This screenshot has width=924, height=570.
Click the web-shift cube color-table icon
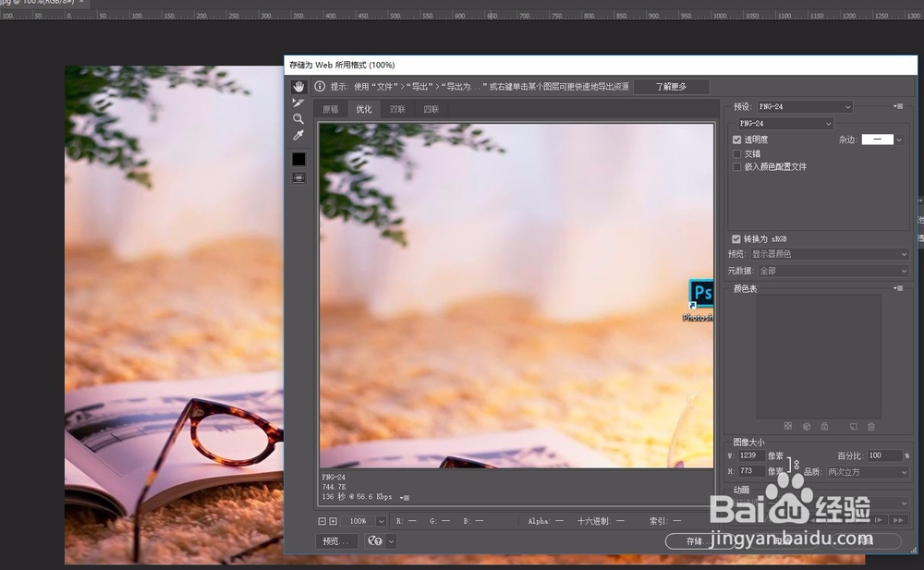[x=807, y=426]
